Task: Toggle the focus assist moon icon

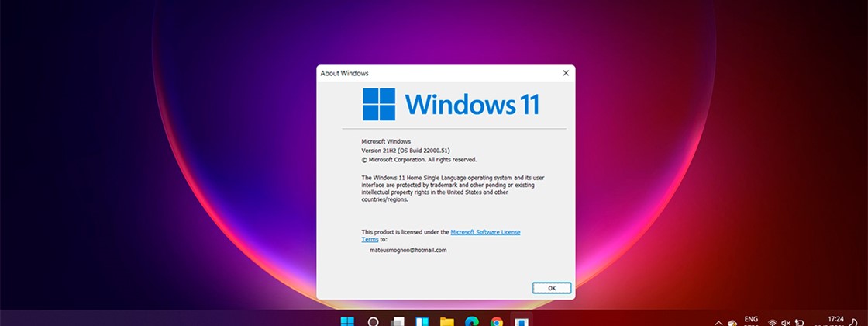Action: 854,321
